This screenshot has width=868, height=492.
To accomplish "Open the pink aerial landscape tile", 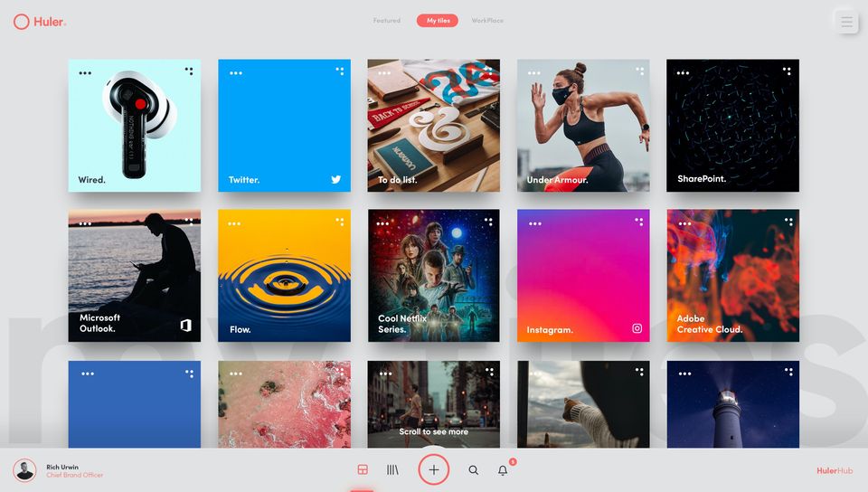I will 285,404.
